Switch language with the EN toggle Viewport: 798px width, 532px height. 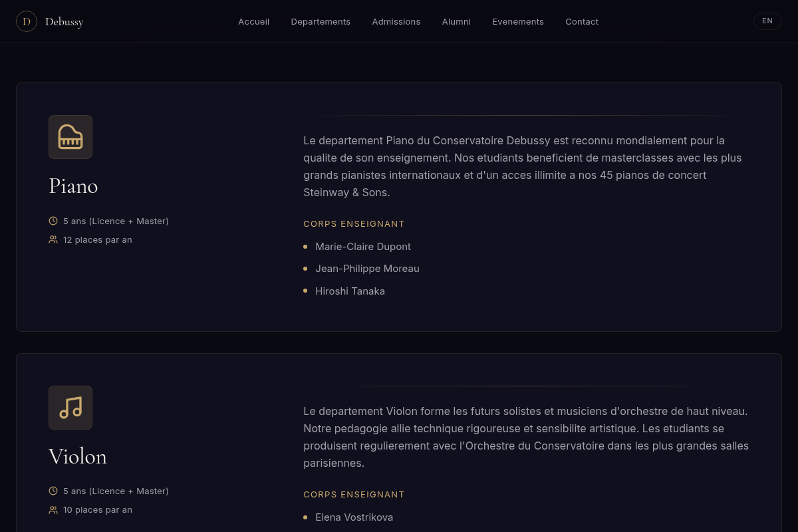coord(767,21)
